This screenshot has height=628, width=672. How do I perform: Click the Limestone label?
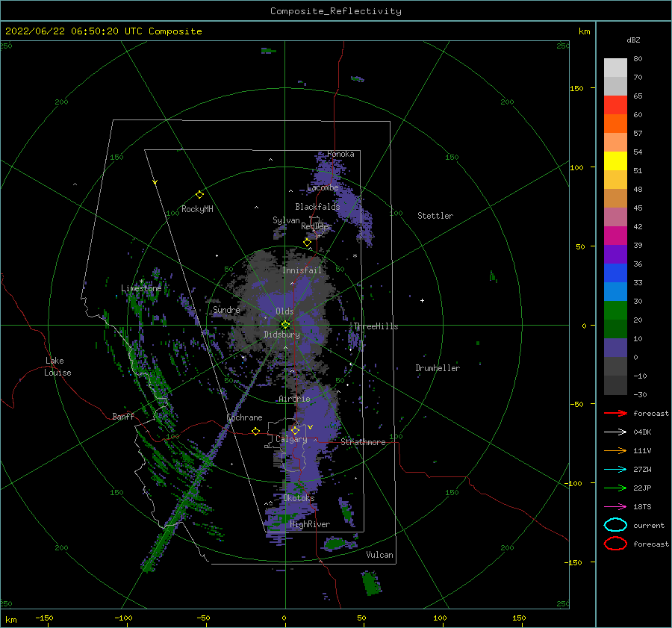click(141, 288)
